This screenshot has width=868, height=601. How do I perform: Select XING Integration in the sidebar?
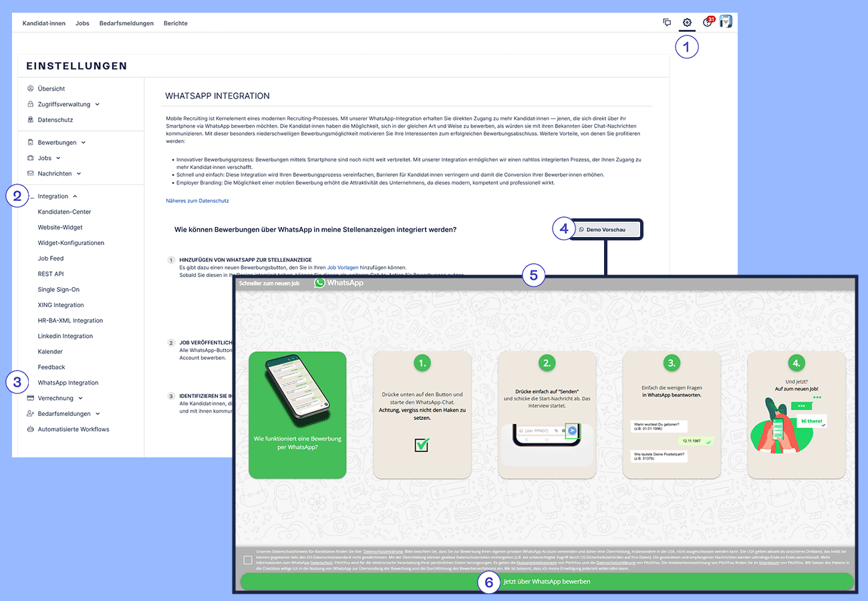(61, 305)
